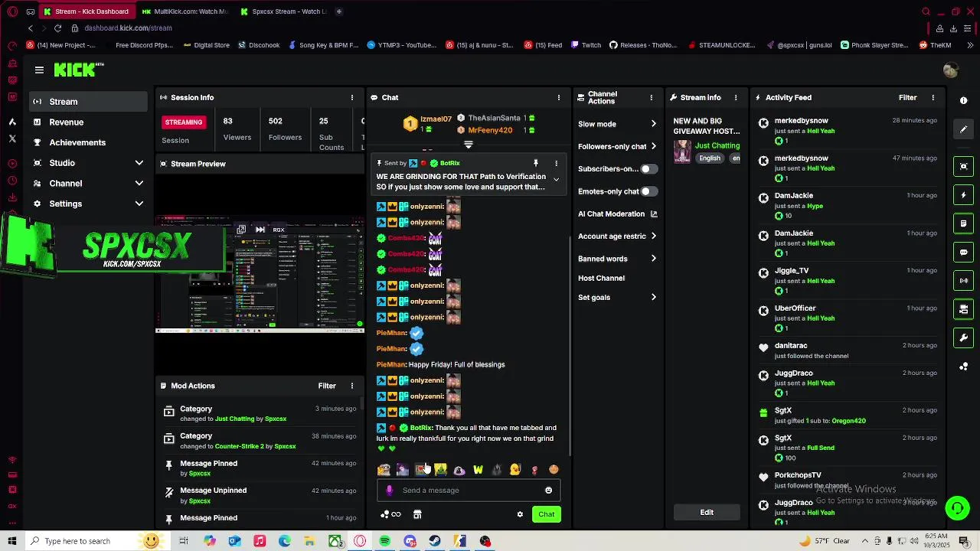Image resolution: width=980 pixels, height=551 pixels.
Task: Expand Followers-only chat options
Action: point(653,146)
